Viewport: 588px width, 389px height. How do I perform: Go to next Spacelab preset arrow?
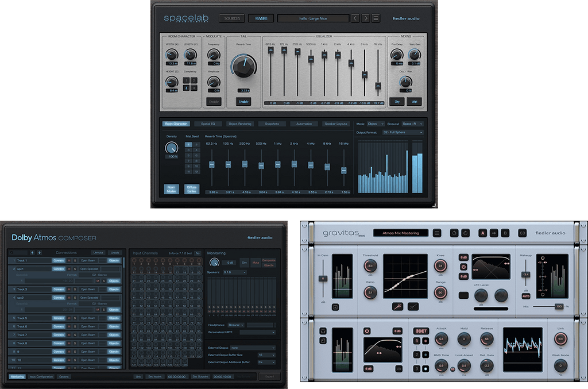(x=366, y=18)
